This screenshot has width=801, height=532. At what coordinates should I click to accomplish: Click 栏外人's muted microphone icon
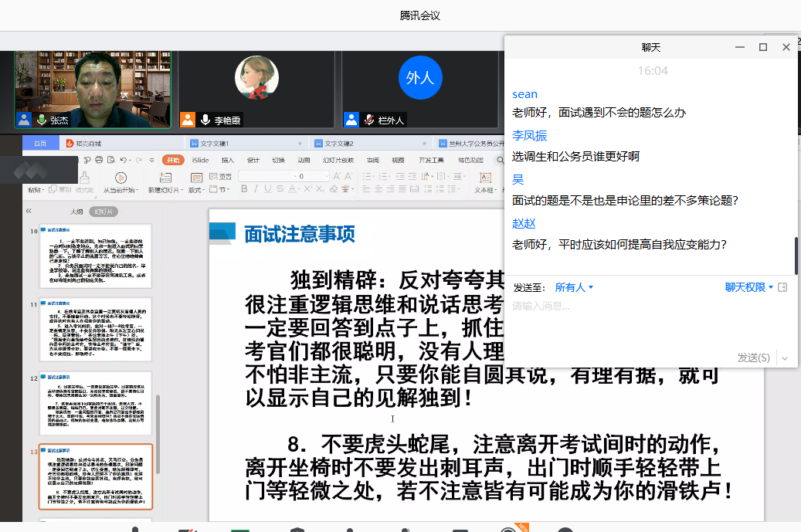(x=370, y=120)
